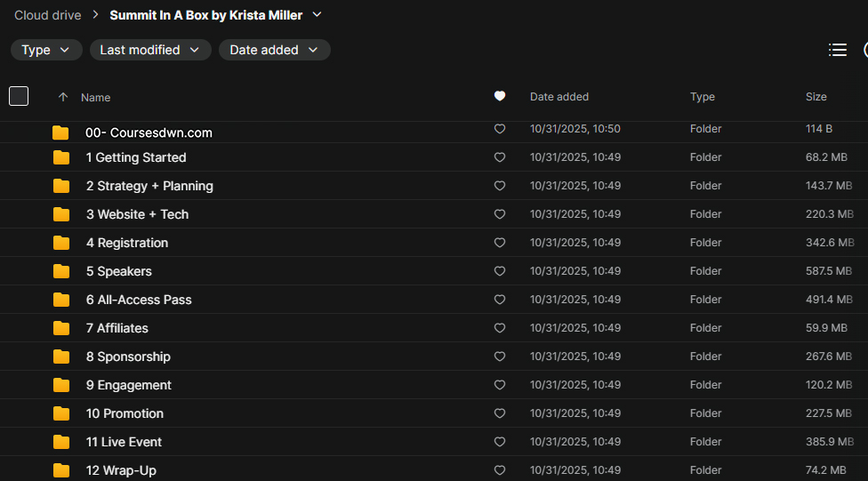Viewport: 868px width, 481px height.
Task: Switch to list view layout icon
Action: point(837,50)
